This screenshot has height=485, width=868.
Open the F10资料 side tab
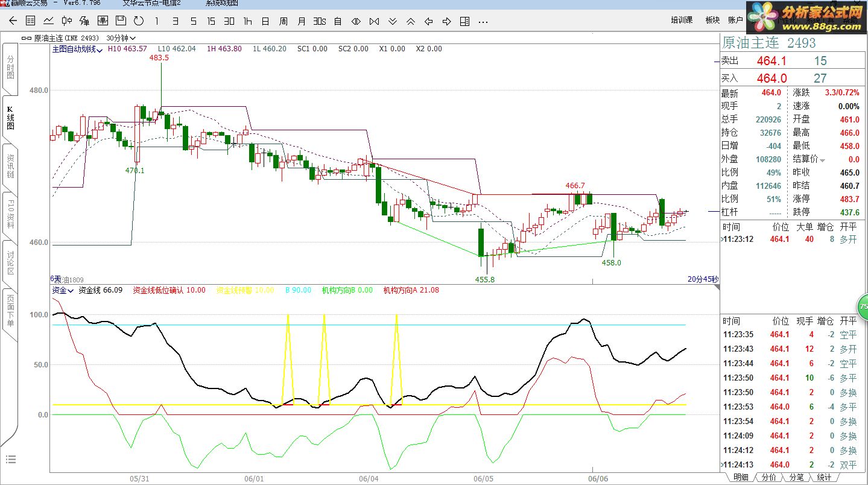[x=10, y=214]
